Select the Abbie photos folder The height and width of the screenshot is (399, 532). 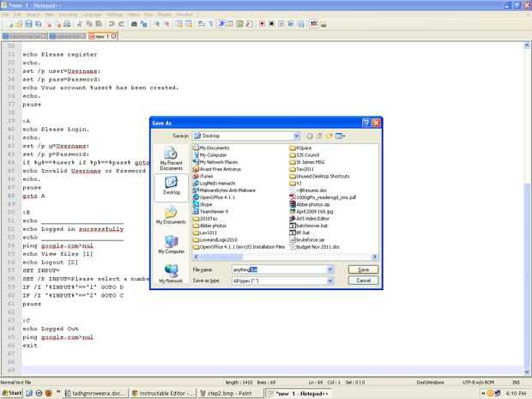pos(209,226)
